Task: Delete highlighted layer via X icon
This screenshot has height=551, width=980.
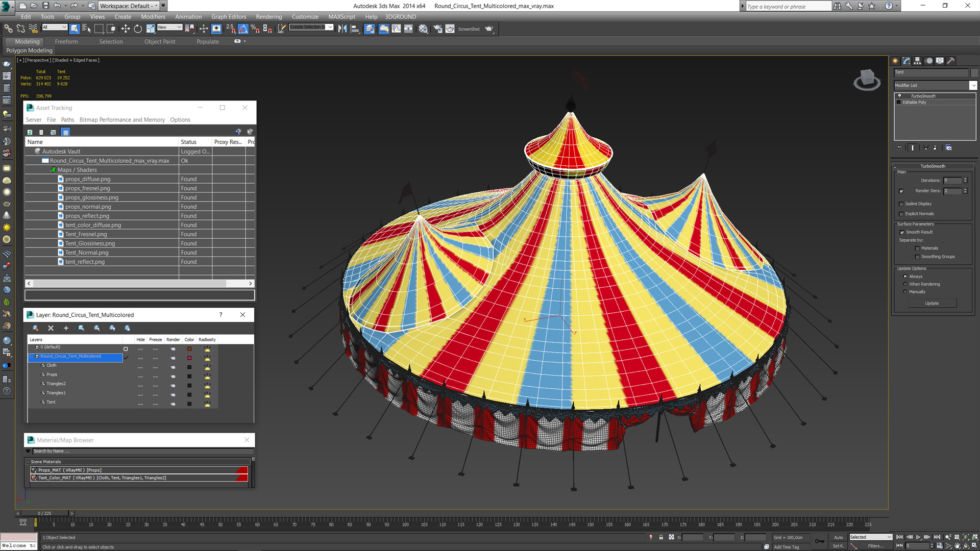Action: (x=51, y=328)
